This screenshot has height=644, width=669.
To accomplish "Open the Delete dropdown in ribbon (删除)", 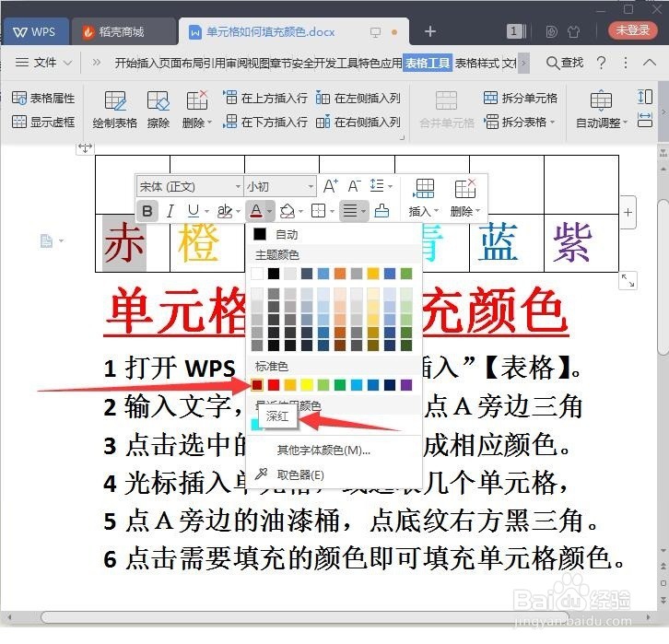I will [x=196, y=110].
